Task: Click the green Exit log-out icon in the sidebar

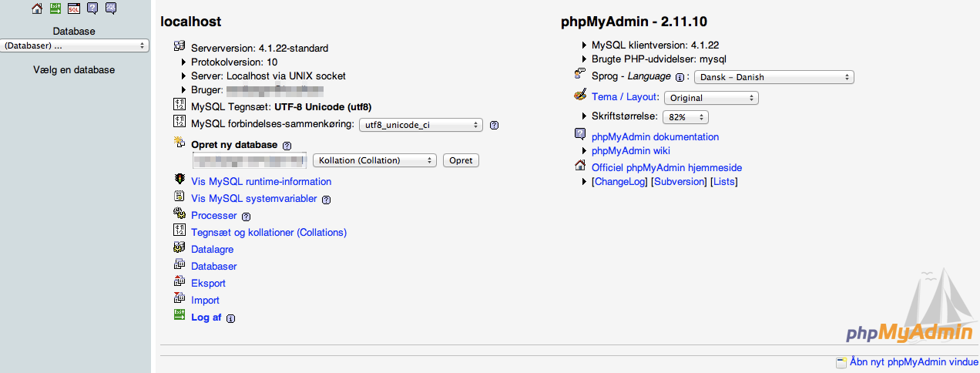Action: pyautogui.click(x=55, y=8)
